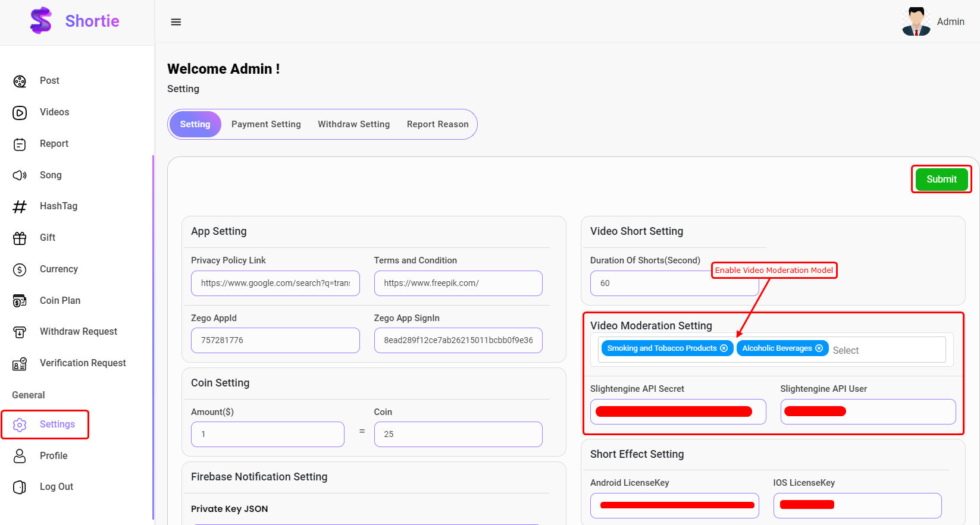Click the HashTag icon in sidebar

20,207
